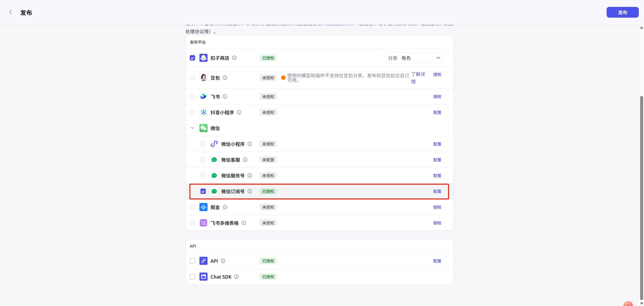Click the 掘金 platform logo icon
This screenshot has width=644, height=306.
[203, 207]
